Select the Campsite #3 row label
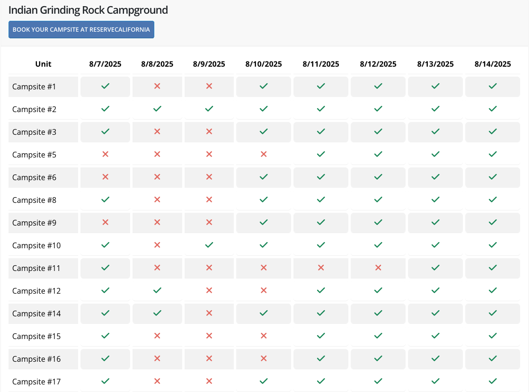This screenshot has height=392, width=532. click(35, 132)
